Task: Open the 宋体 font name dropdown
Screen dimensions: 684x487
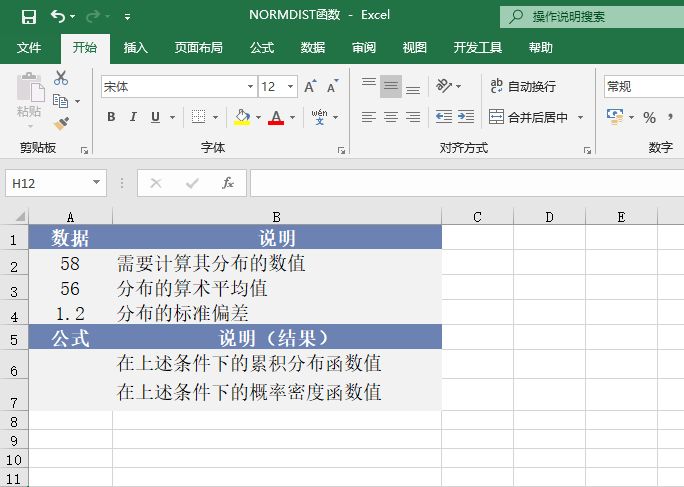Action: tap(250, 87)
